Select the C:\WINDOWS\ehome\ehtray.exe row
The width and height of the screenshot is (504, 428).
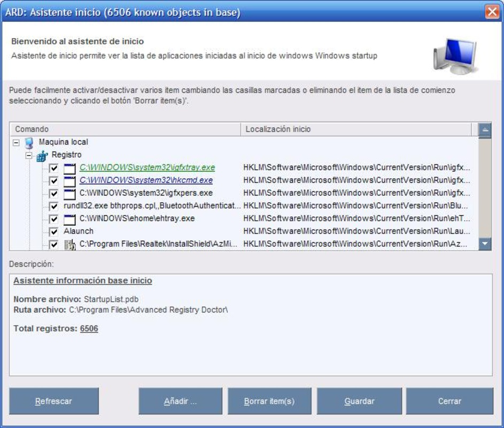[137, 218]
